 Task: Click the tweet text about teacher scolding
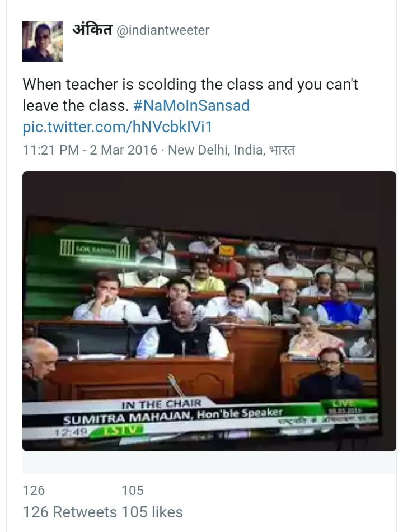[190, 95]
